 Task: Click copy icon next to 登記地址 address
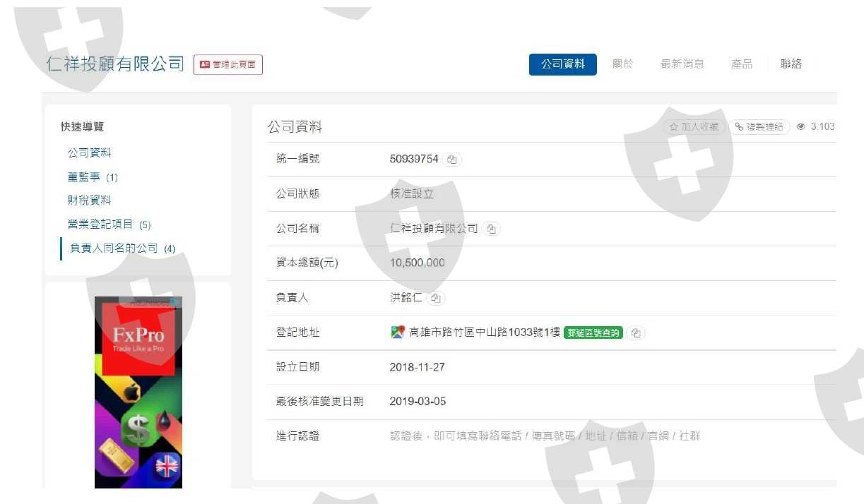636,333
